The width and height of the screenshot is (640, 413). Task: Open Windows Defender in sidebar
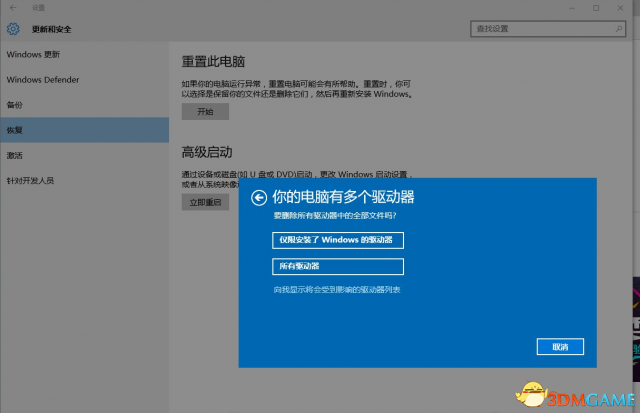[84, 80]
